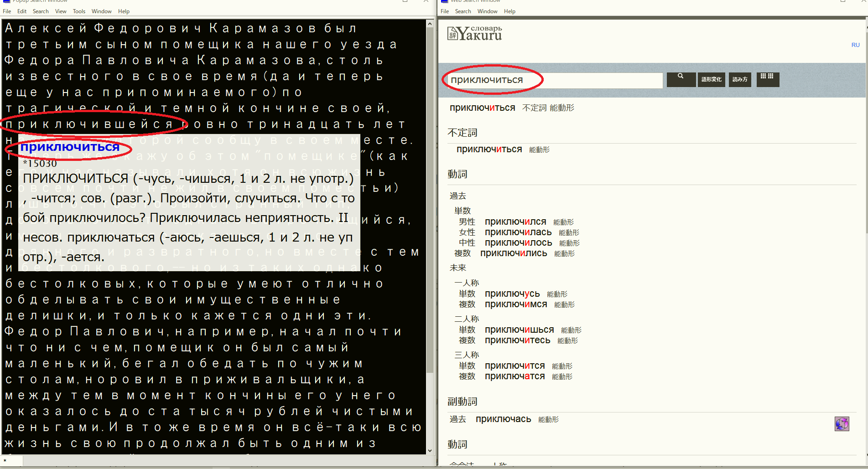Click infinitive приключиться under 不定詞 heading
The height and width of the screenshot is (469, 868).
(x=489, y=149)
